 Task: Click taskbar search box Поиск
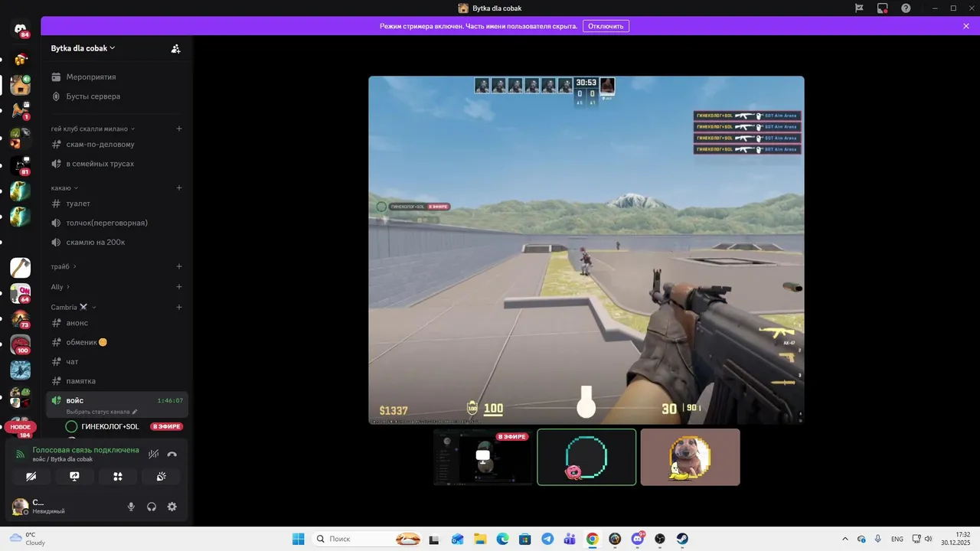(368, 539)
